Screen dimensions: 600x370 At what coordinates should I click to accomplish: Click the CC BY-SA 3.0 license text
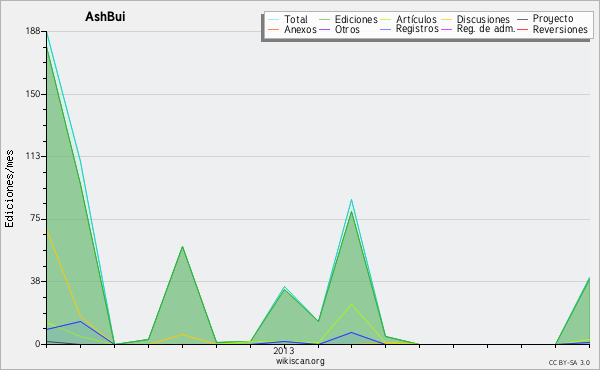click(x=569, y=363)
